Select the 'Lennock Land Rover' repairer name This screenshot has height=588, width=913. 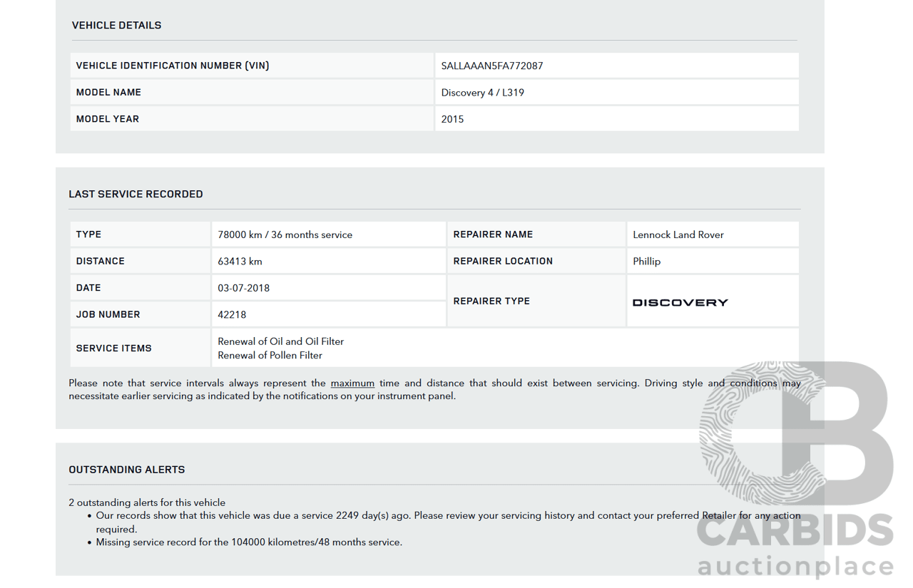[x=678, y=234]
